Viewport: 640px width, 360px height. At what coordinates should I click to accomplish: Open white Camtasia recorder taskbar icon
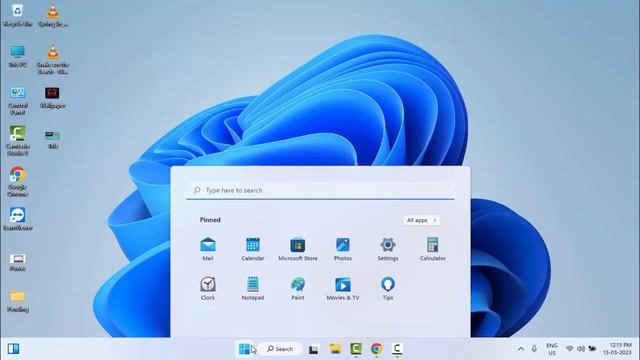point(397,349)
